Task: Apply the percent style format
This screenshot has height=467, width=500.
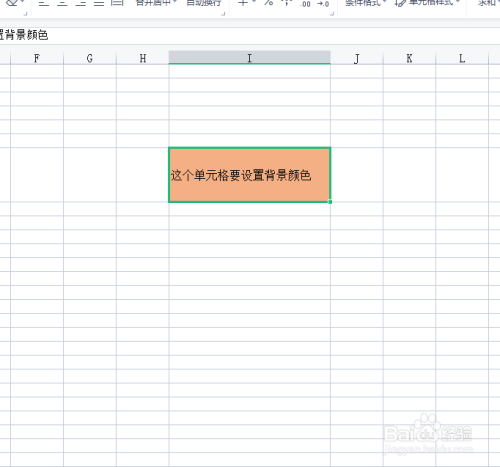Action: 269,3
